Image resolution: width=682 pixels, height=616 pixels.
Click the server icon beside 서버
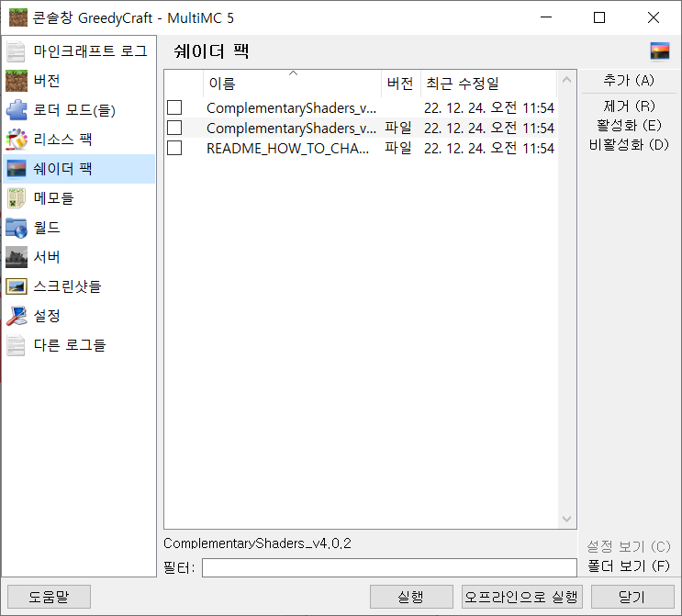[x=17, y=257]
